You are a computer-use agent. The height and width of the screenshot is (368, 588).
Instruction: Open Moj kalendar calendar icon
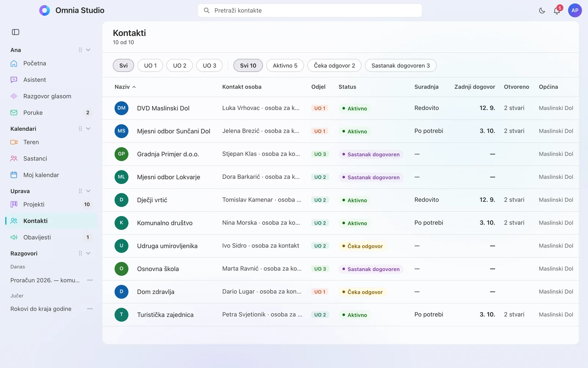(x=14, y=175)
